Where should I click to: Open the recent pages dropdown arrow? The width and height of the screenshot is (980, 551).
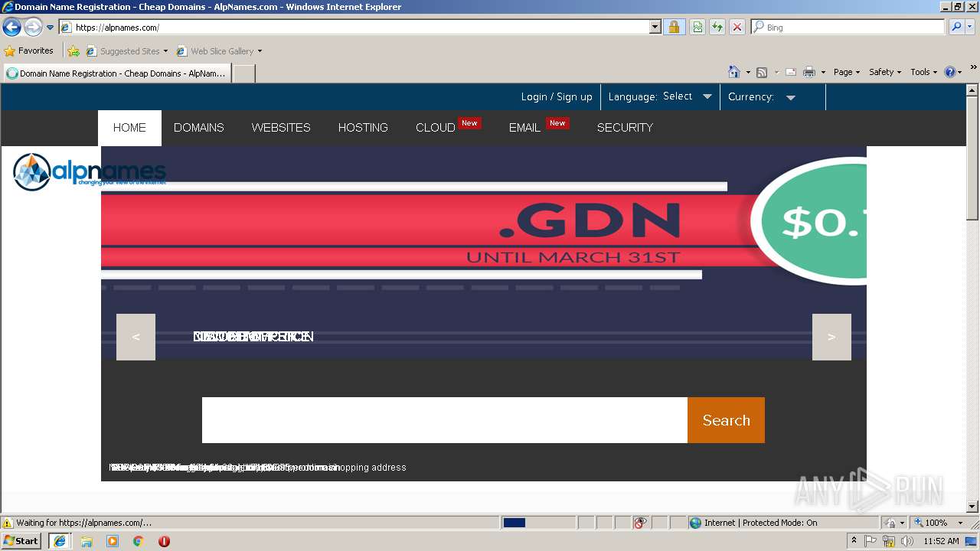click(51, 28)
